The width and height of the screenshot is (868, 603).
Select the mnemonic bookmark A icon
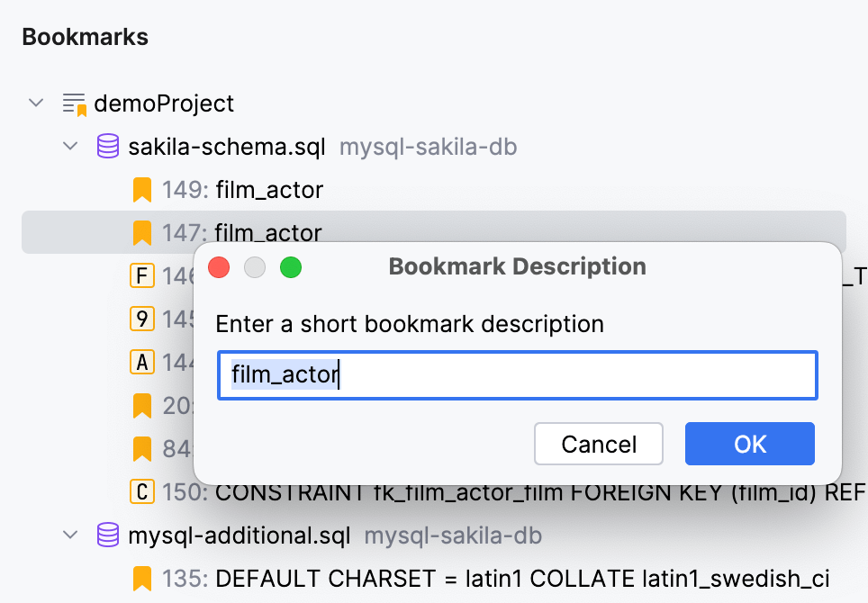click(141, 362)
